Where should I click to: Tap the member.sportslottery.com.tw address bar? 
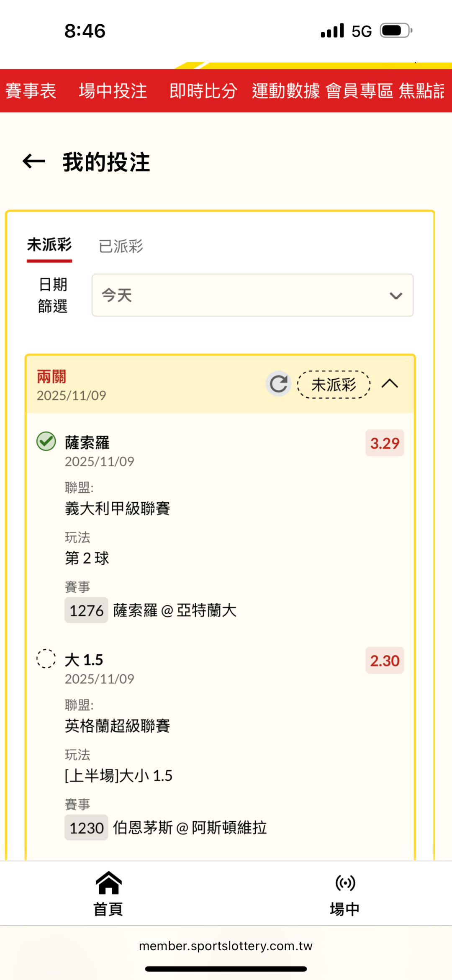coord(226,946)
